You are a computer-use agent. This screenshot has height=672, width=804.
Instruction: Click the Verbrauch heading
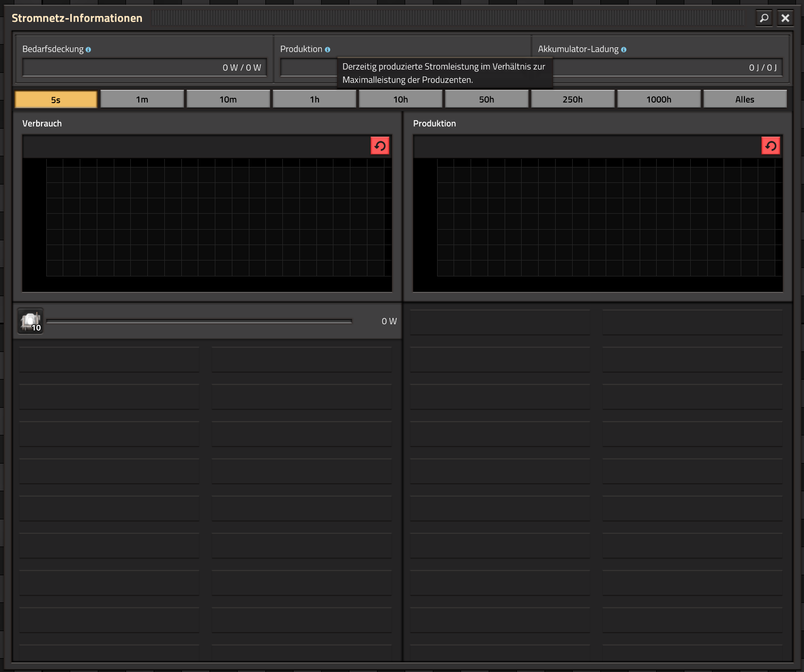pyautogui.click(x=42, y=123)
